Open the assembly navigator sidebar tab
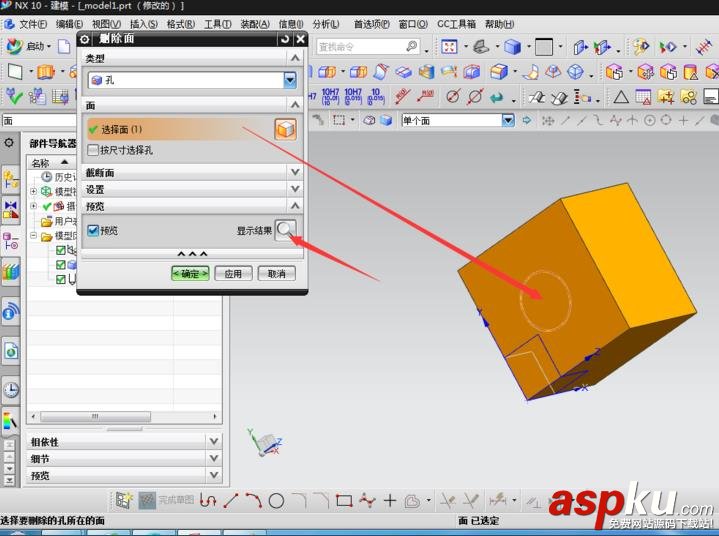The width and height of the screenshot is (719, 536). [10, 179]
